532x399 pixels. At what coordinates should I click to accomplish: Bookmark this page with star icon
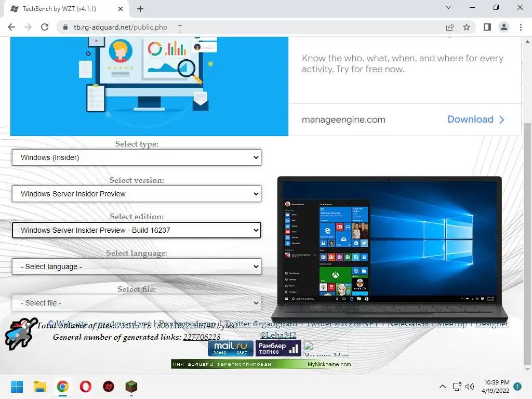coord(467,27)
